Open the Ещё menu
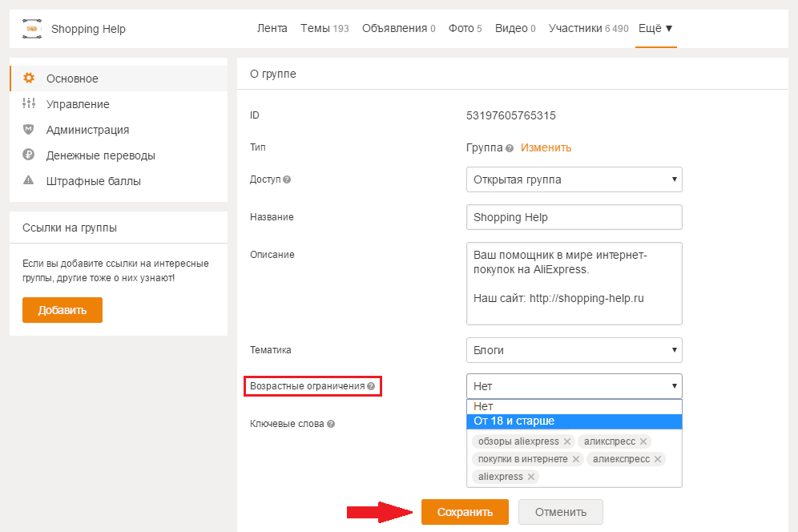 (655, 29)
